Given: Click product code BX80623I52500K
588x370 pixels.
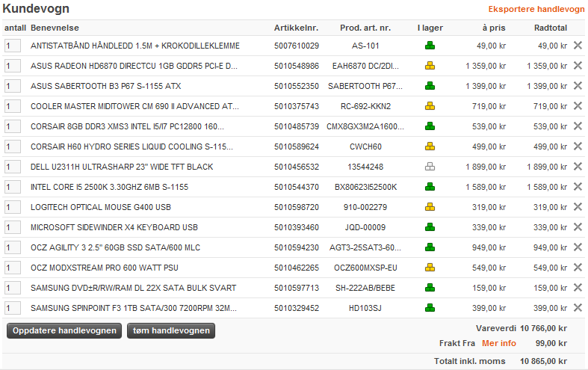Looking at the screenshot, I should (365, 187).
